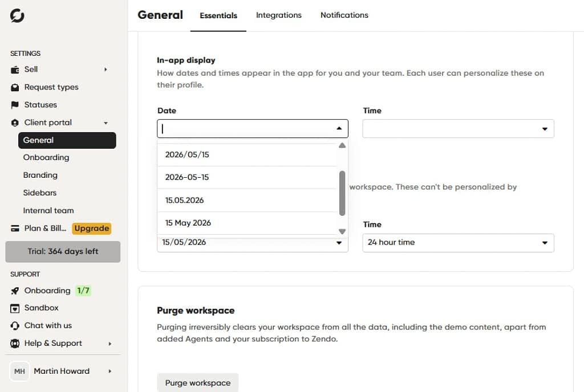This screenshot has width=584, height=392.
Task: Click the Sell wallet icon
Action: click(15, 70)
